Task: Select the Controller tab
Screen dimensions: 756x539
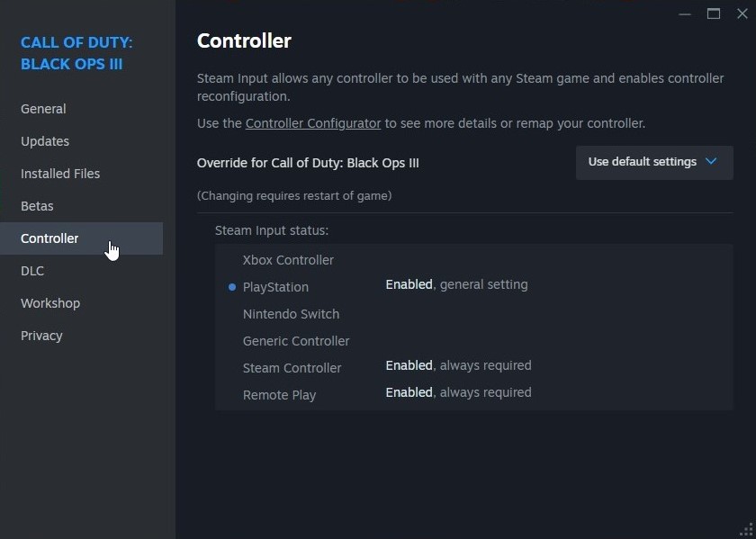Action: point(49,238)
